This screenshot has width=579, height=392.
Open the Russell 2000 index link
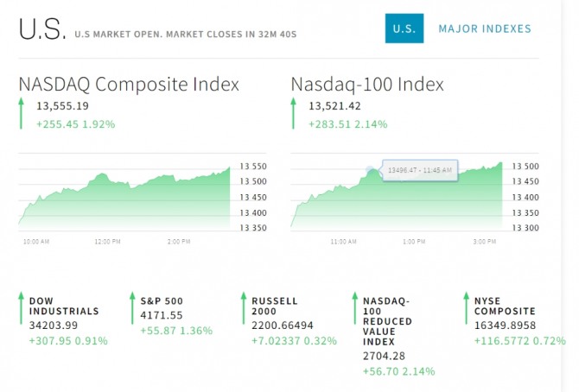[x=275, y=306]
